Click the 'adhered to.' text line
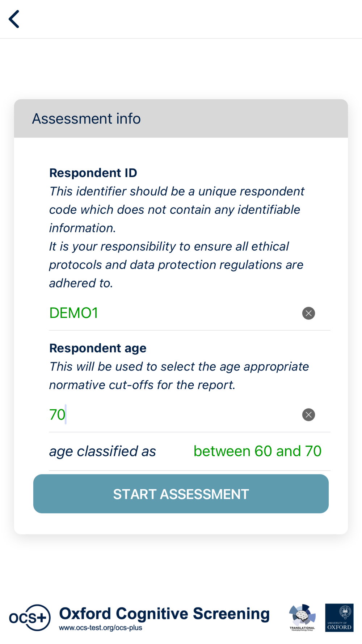 coord(81,283)
